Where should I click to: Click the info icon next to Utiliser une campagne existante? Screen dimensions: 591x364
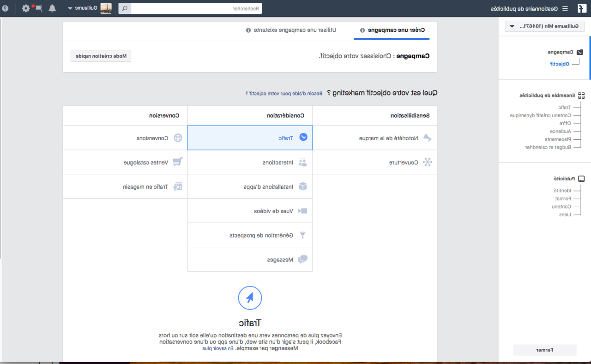click(x=248, y=30)
